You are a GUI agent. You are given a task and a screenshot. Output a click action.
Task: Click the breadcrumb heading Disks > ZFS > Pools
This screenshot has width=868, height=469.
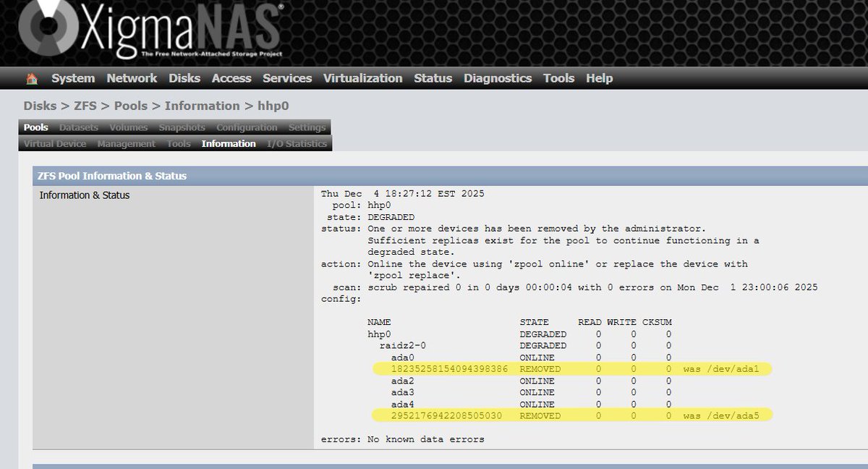click(85, 106)
